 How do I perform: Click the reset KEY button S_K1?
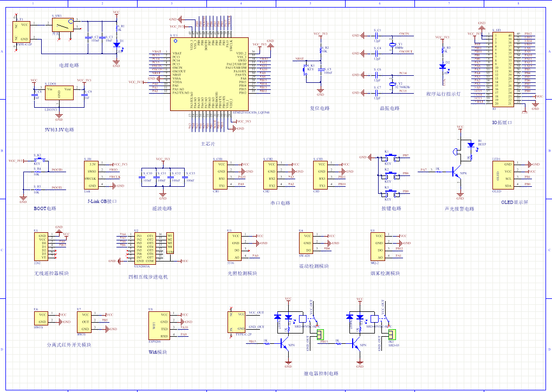[x=306, y=70]
